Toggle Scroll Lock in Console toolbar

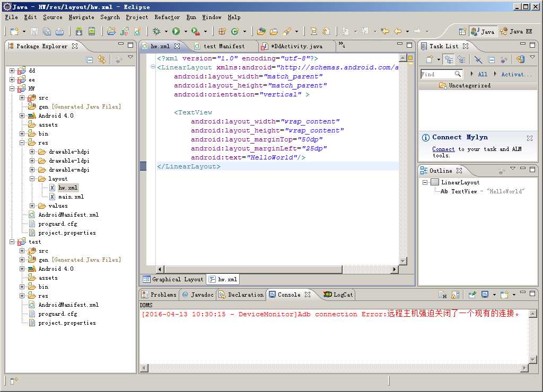[x=456, y=295]
